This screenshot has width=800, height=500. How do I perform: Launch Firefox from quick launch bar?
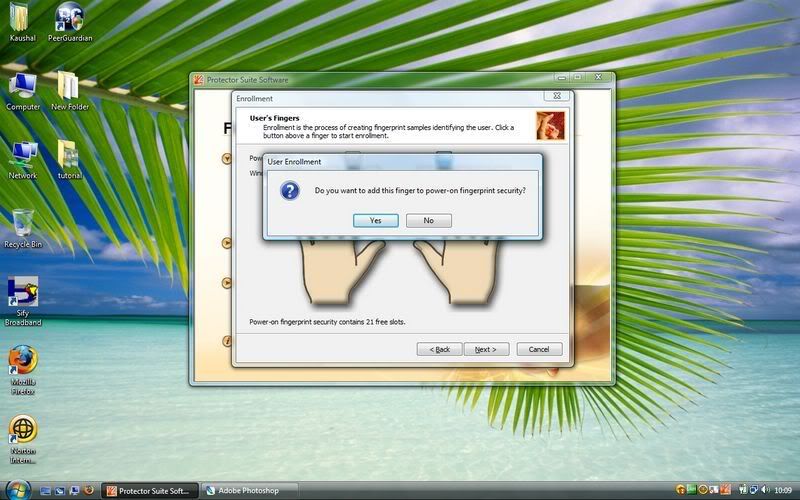coord(88,491)
